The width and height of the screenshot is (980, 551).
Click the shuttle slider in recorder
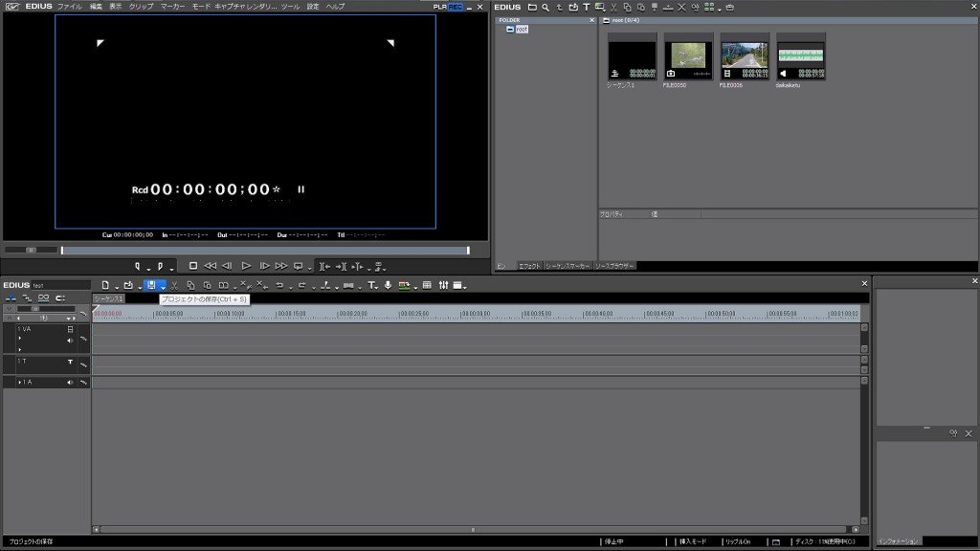click(31, 250)
